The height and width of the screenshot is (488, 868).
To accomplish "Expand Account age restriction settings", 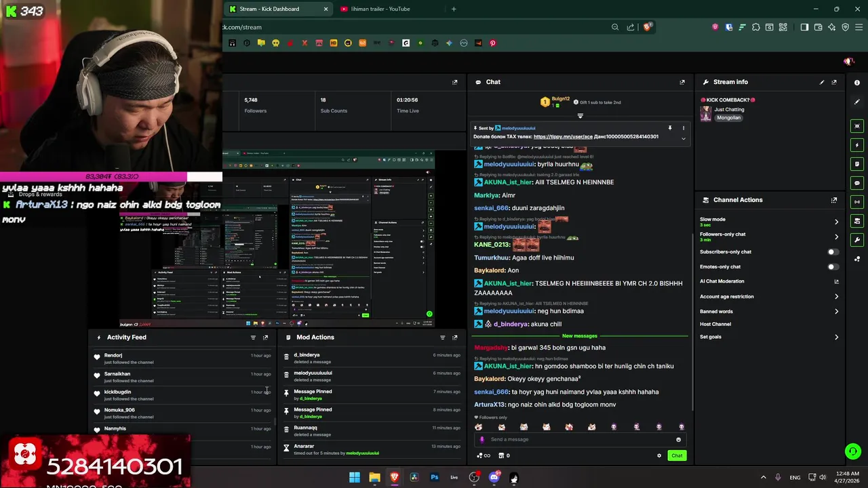I will (x=836, y=297).
